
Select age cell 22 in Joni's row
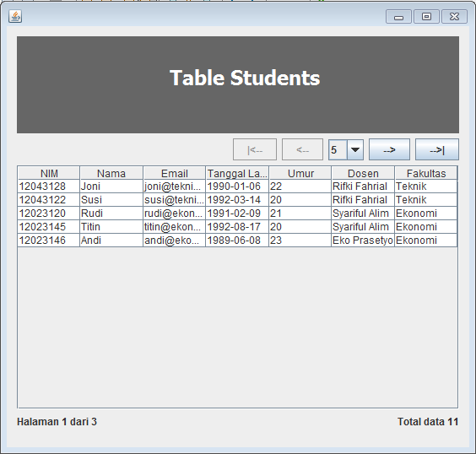[300, 186]
